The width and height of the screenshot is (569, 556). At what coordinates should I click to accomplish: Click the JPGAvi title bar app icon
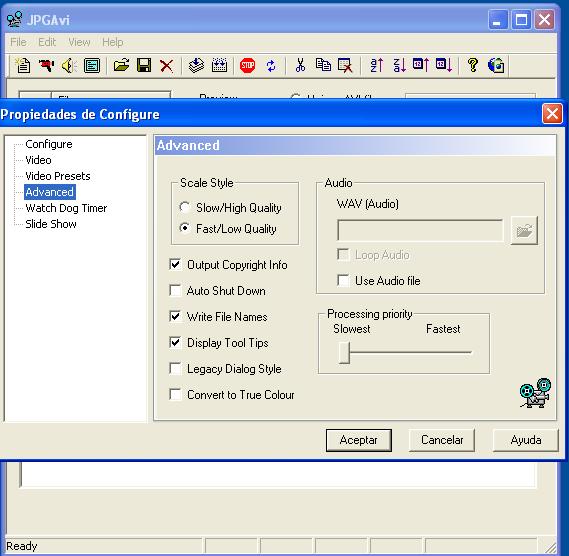(x=15, y=20)
